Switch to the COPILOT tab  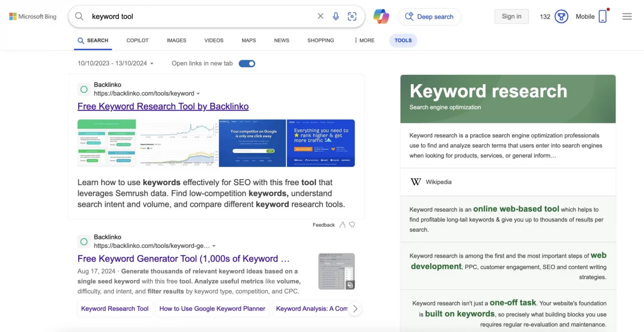[137, 40]
